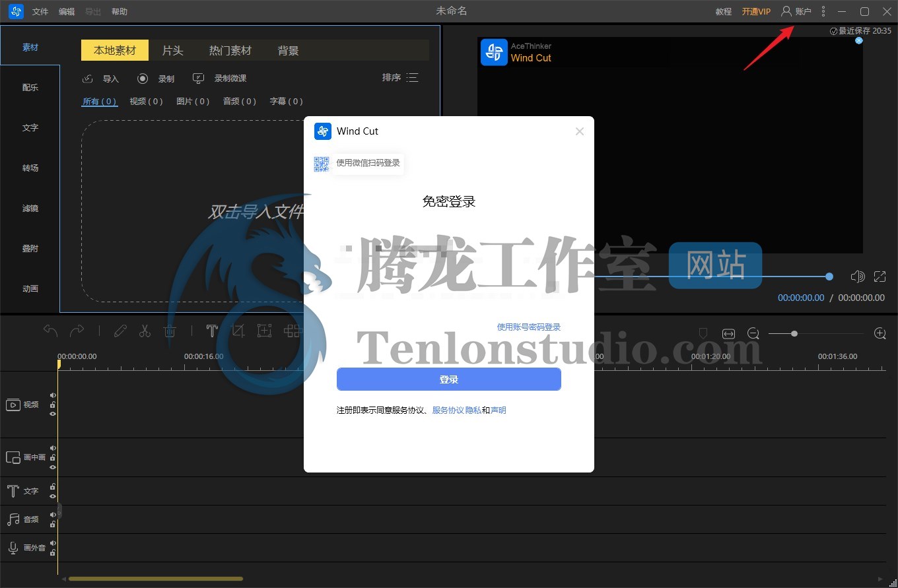
Task: Hide the 画中画 track eye icon
Action: pyautogui.click(x=53, y=467)
